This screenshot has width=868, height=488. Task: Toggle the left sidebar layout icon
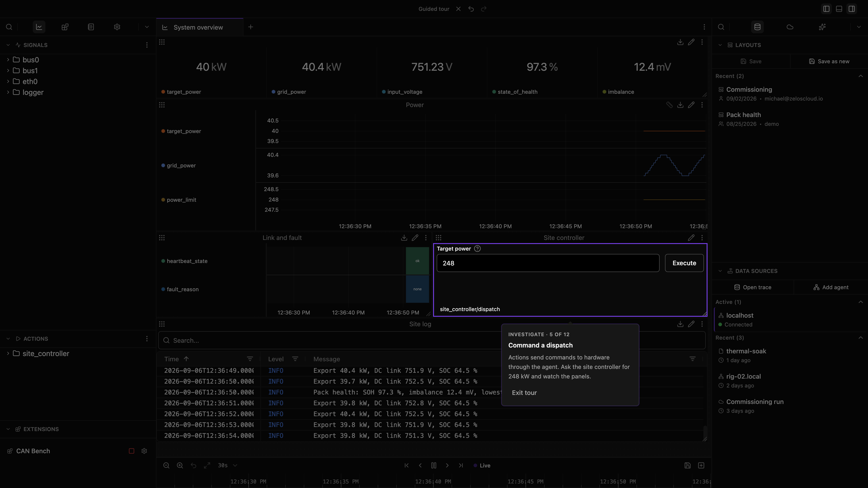click(826, 9)
